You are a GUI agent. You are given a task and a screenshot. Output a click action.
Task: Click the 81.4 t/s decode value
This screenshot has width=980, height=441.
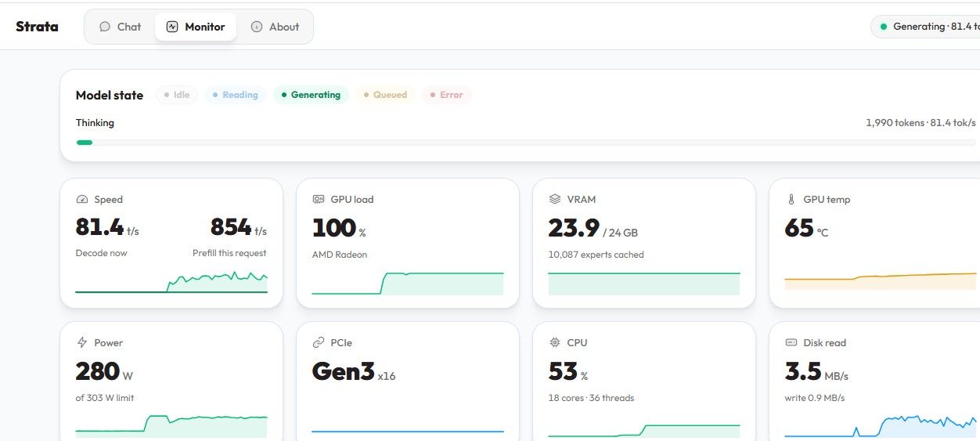click(x=107, y=227)
